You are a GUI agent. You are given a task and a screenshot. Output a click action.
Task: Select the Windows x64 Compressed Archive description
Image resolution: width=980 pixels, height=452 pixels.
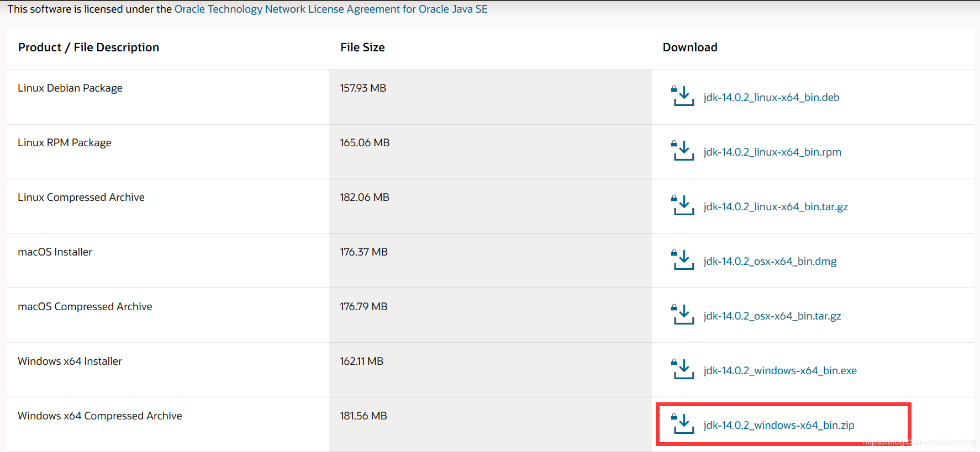tap(100, 416)
